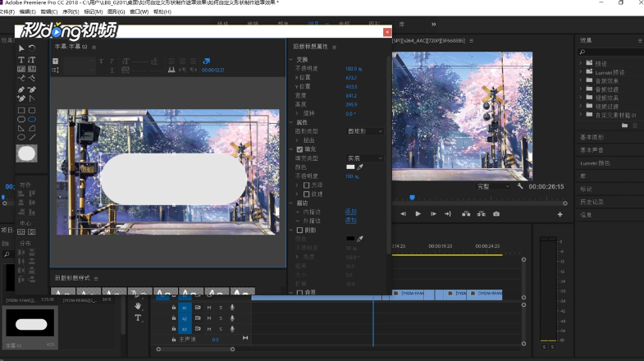Toggle the 填充 fill checkbox
Screen dimensions: 644x361
[299, 149]
